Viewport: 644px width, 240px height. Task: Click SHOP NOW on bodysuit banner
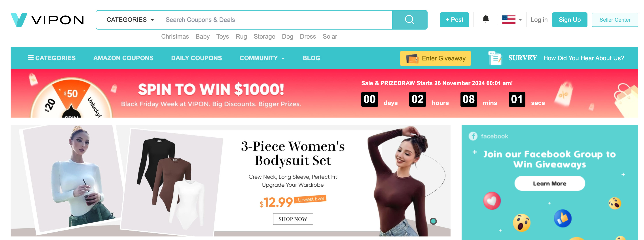coord(293,219)
